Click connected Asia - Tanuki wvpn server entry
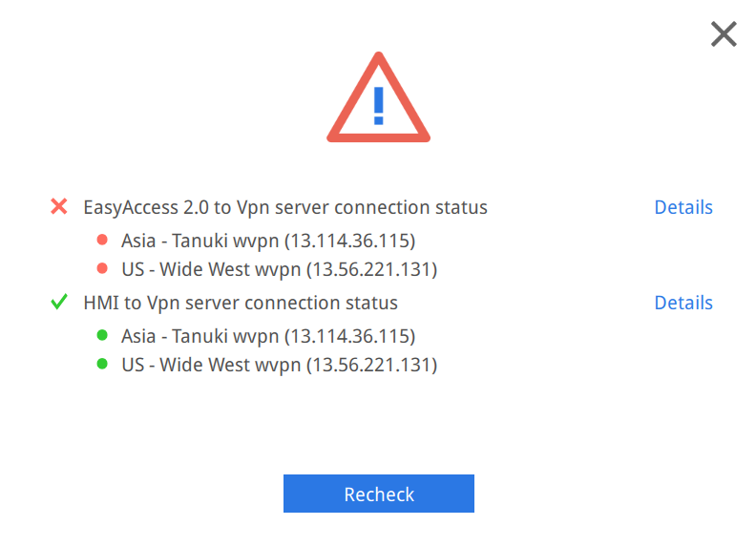 [268, 336]
